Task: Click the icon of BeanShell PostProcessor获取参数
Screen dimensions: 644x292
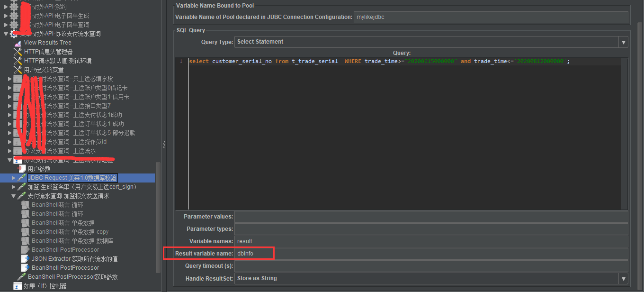Action: (x=22, y=277)
